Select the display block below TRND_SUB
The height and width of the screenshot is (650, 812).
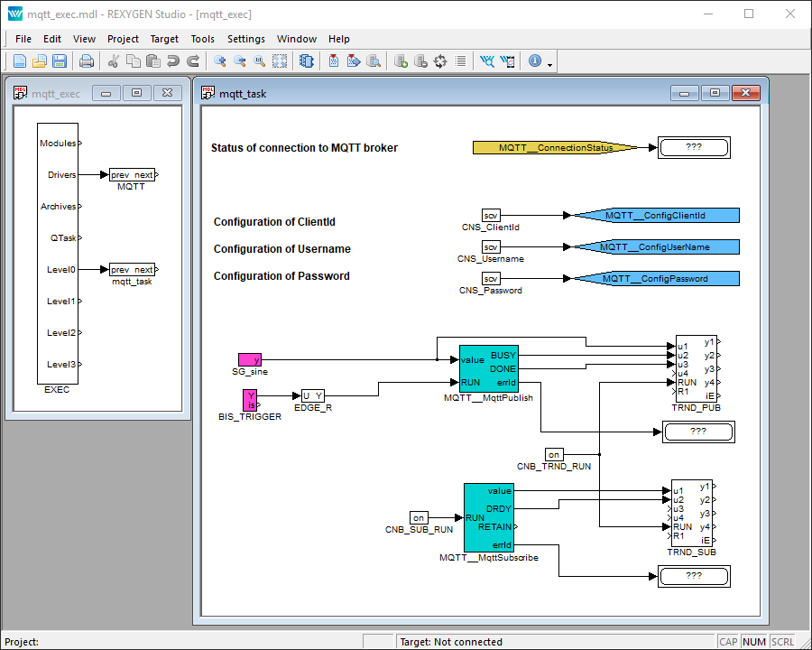click(694, 576)
